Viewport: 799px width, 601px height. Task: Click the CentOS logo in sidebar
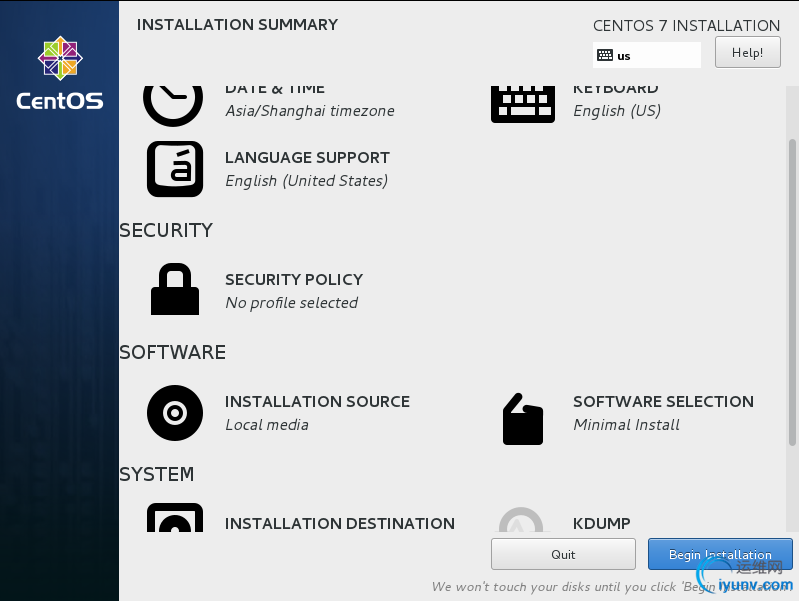point(60,73)
